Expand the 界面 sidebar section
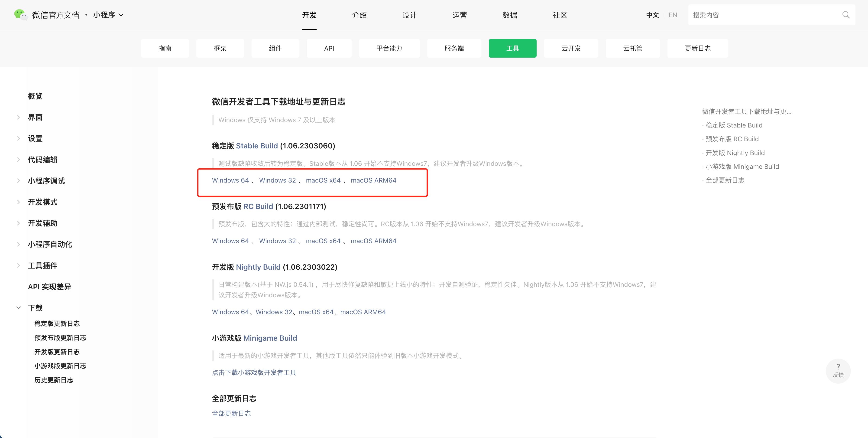This screenshot has width=868, height=438. click(x=19, y=117)
